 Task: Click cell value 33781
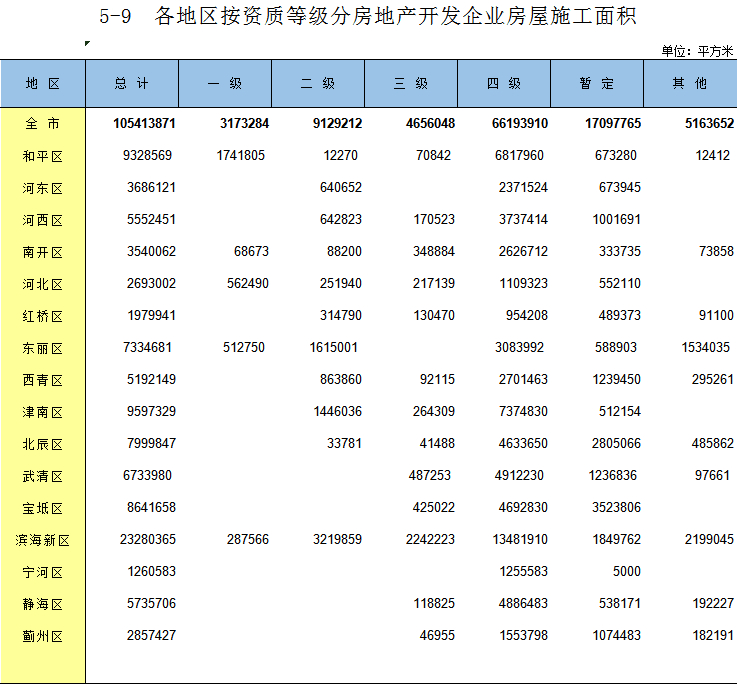point(345,443)
